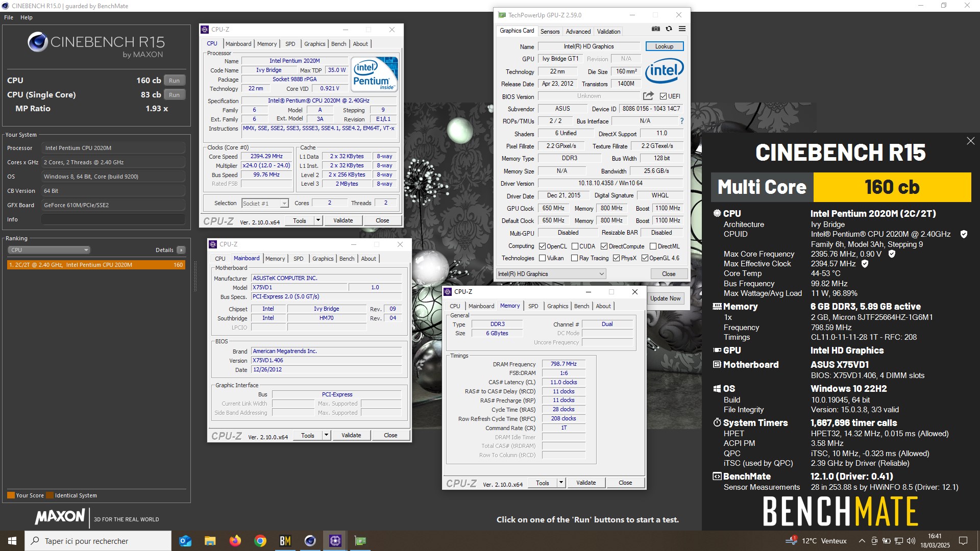Viewport: 980px width, 551px height.
Task: Switch to Cinebench taskbar icon
Action: 310,541
